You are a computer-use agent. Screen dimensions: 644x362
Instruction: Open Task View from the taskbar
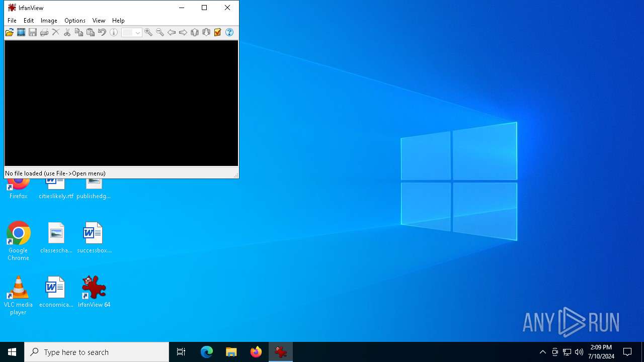tap(181, 352)
